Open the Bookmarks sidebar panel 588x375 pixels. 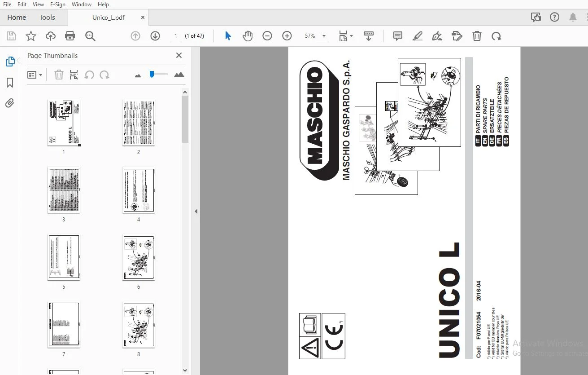tap(10, 83)
